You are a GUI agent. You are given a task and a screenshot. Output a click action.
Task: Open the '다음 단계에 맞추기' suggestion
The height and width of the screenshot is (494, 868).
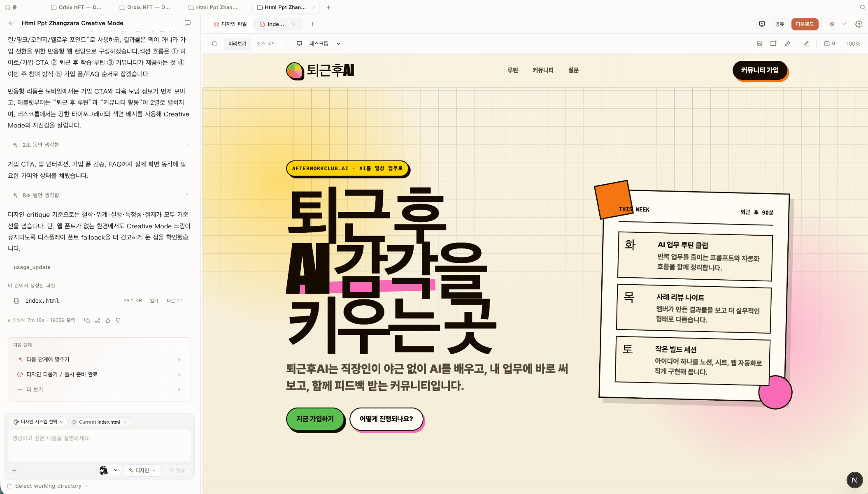click(x=99, y=359)
